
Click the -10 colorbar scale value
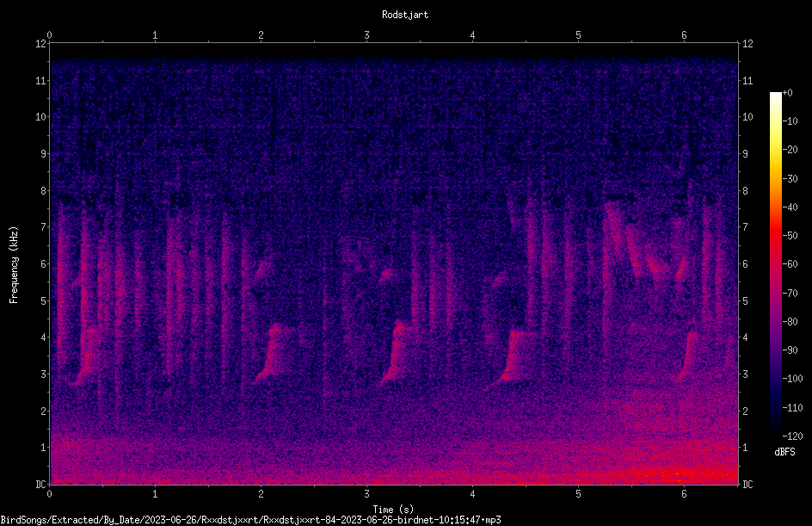pos(790,121)
